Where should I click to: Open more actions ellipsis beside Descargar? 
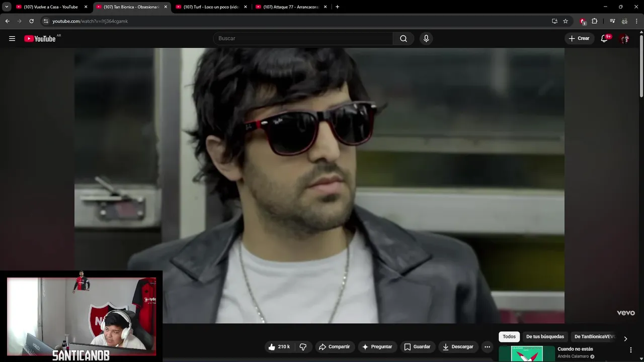(x=487, y=347)
